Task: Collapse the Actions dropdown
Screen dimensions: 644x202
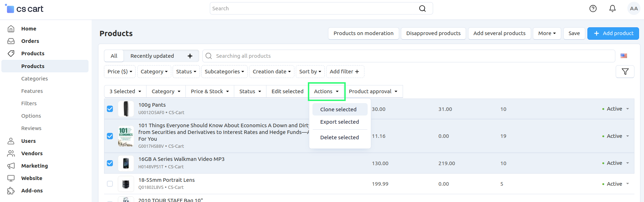Action: point(327,91)
